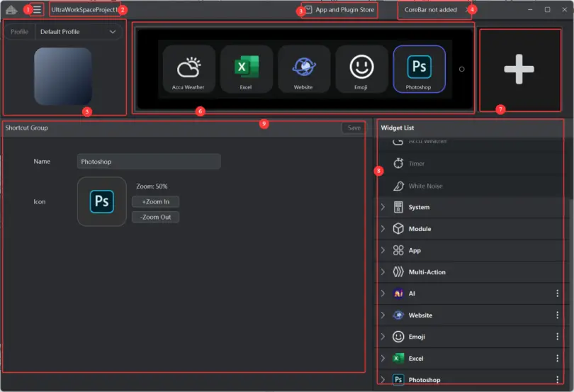Open the AI row more options menu
The image size is (574, 392).
pos(557,293)
